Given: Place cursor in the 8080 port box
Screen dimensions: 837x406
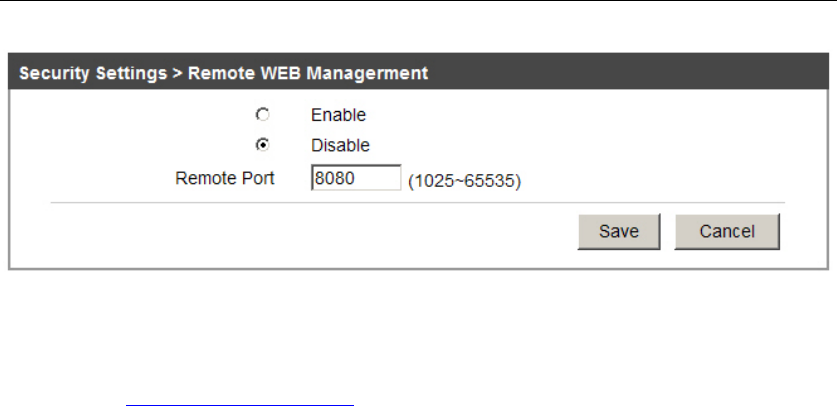Looking at the screenshot, I should 356,178.
